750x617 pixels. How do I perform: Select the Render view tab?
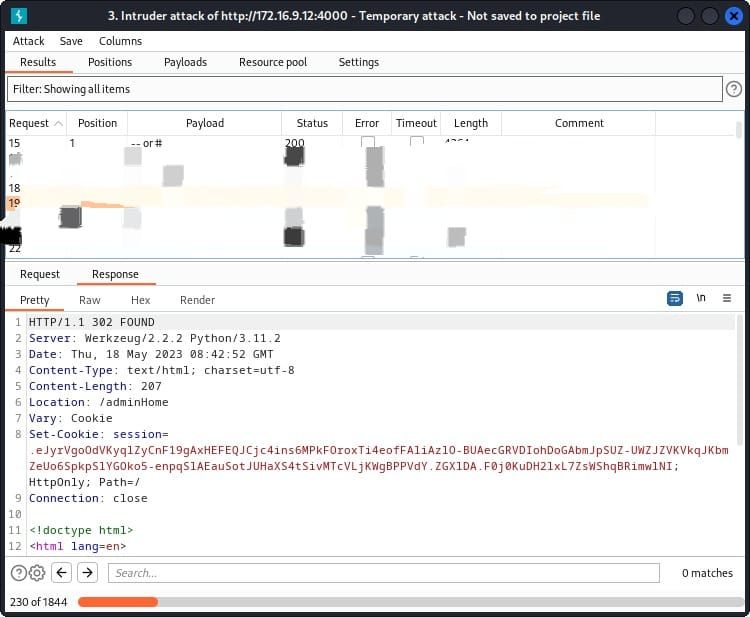click(x=197, y=300)
